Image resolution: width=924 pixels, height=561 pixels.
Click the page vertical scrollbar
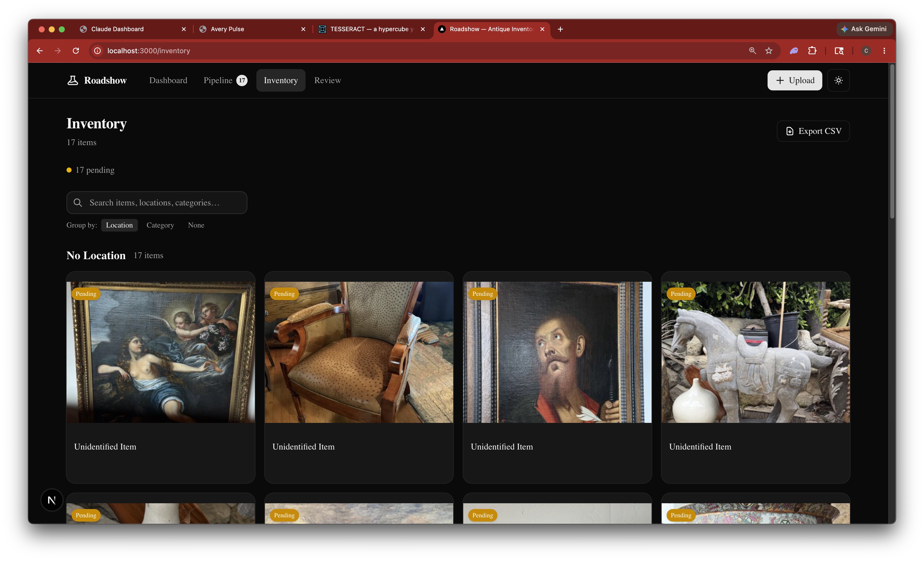pos(892,141)
